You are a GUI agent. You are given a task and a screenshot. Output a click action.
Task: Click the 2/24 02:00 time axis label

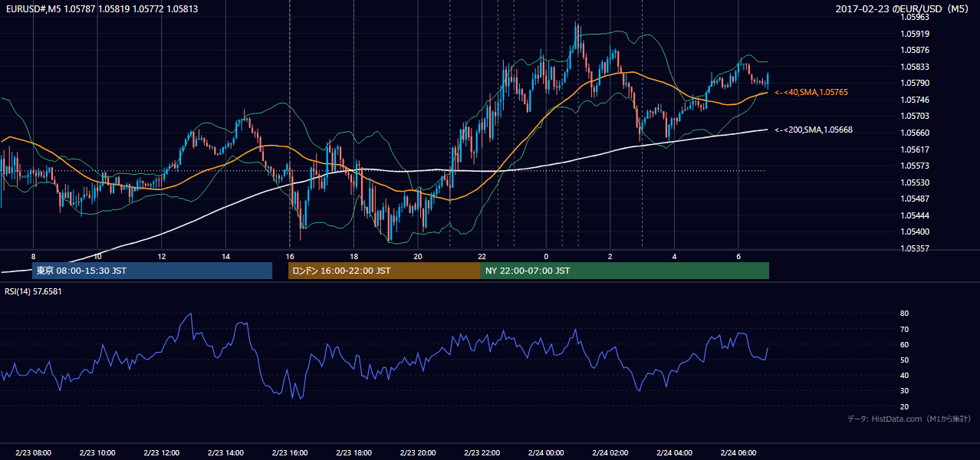click(610, 453)
